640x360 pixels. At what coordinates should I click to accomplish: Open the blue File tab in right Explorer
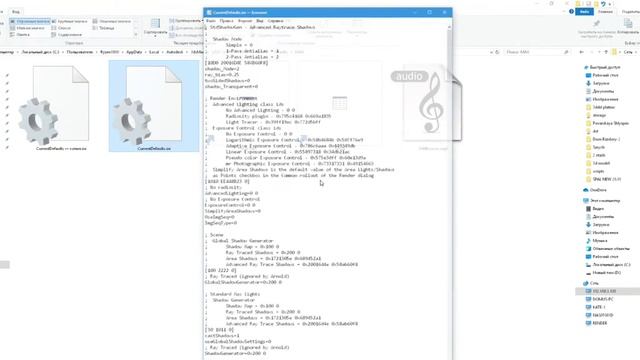[x=584, y=11]
